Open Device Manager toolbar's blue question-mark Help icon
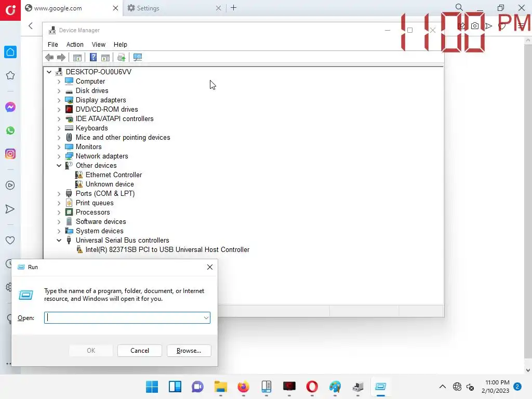 pyautogui.click(x=93, y=57)
